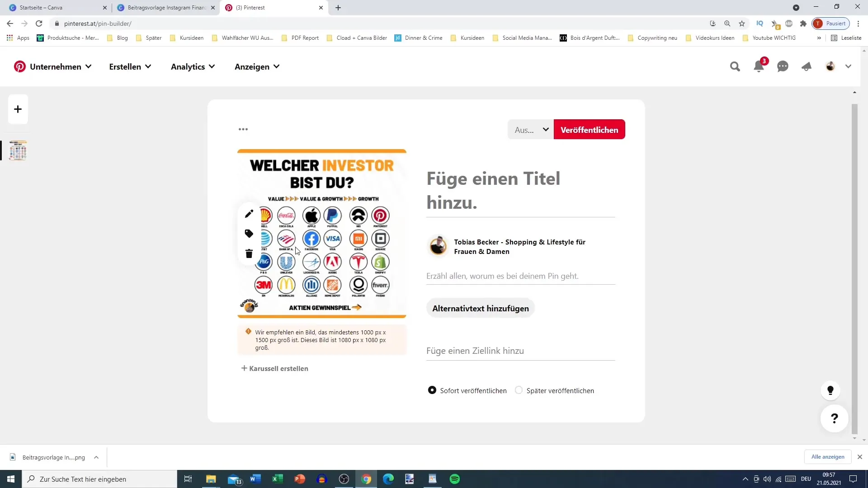The image size is (868, 488).
Task: Click the browser address bar
Action: pyautogui.click(x=380, y=23)
